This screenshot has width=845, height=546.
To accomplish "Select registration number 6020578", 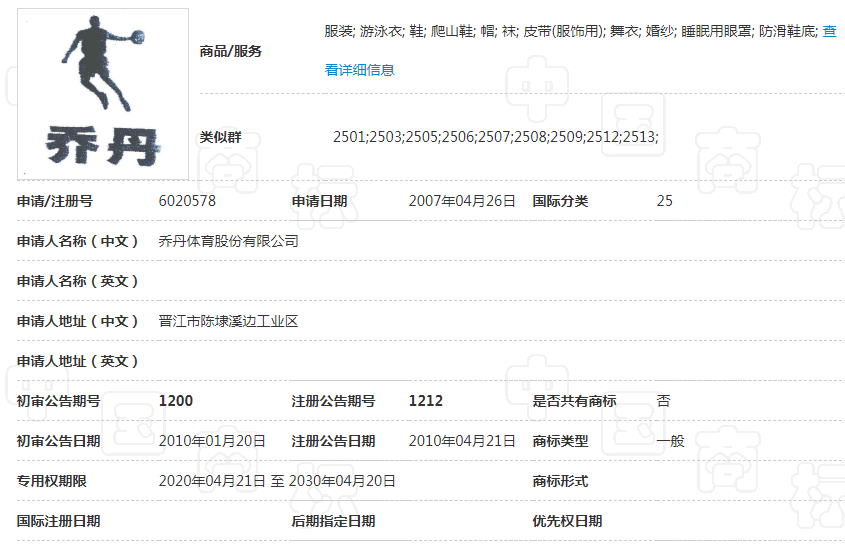I will click(x=187, y=201).
